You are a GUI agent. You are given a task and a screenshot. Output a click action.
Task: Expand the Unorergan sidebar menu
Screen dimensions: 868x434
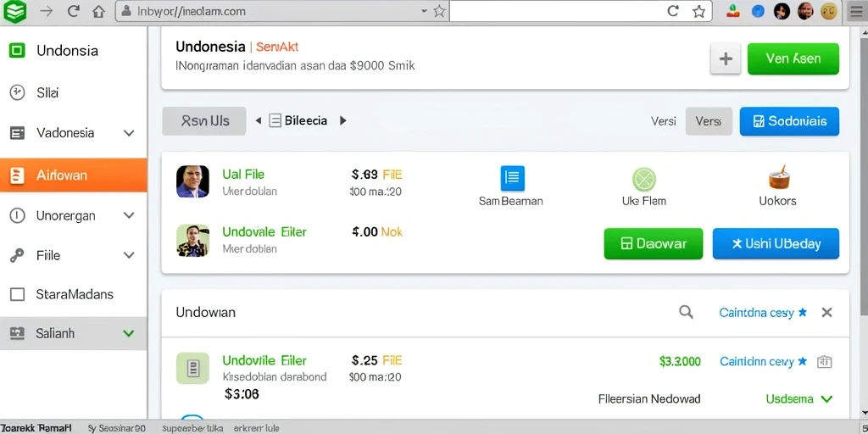click(x=129, y=215)
